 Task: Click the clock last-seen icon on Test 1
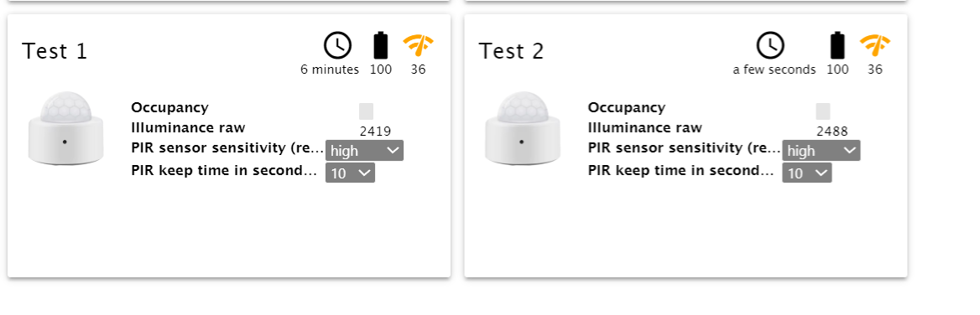pyautogui.click(x=337, y=45)
